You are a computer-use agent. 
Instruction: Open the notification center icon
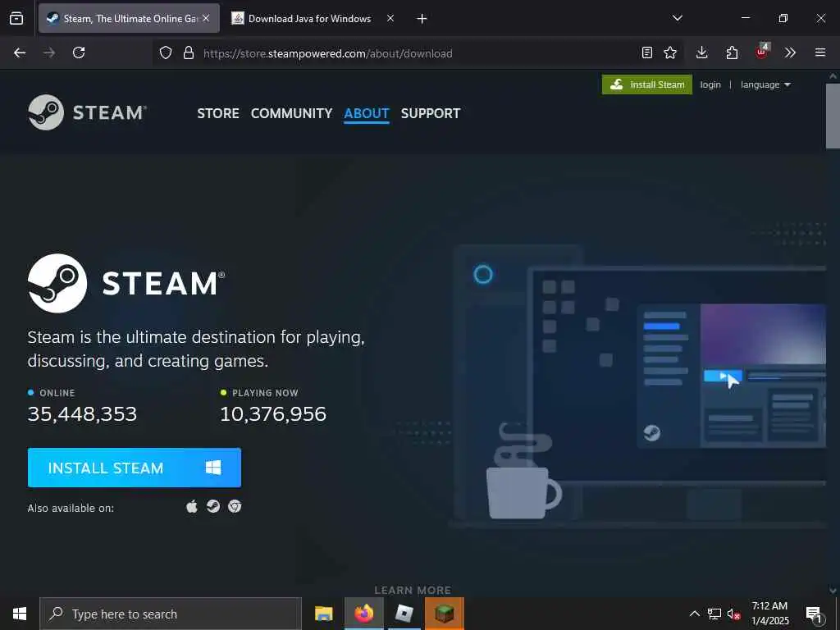click(814, 614)
